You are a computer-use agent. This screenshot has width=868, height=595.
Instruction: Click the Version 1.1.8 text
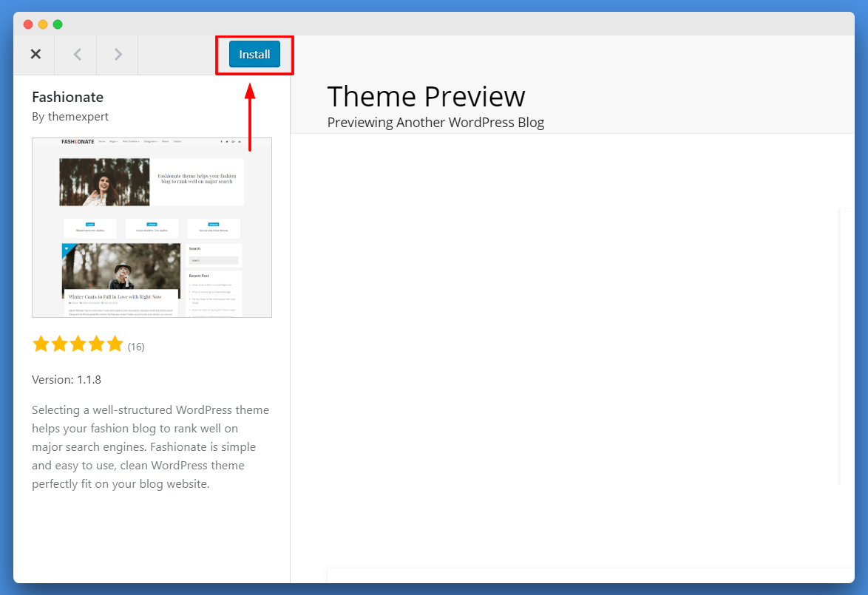tap(67, 380)
